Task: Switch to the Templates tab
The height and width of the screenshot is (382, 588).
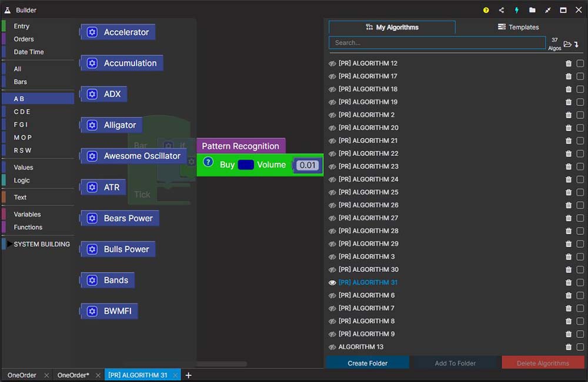Action: coord(518,26)
